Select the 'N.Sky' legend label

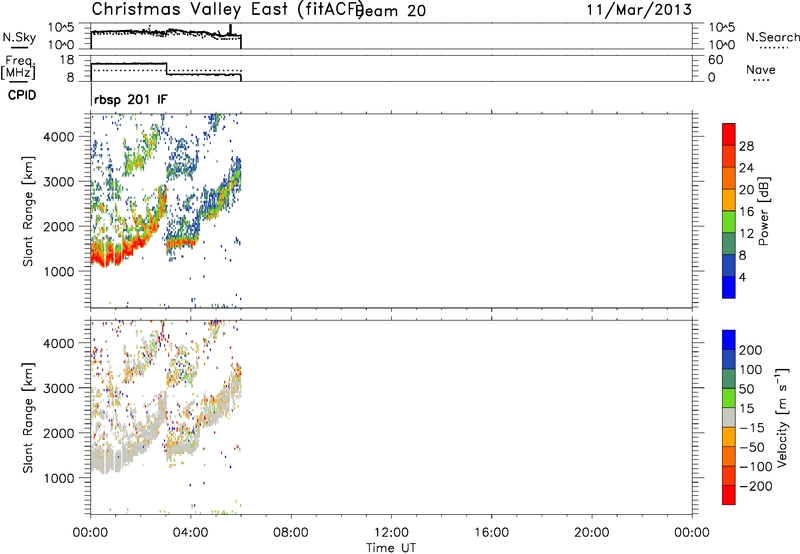(x=19, y=37)
